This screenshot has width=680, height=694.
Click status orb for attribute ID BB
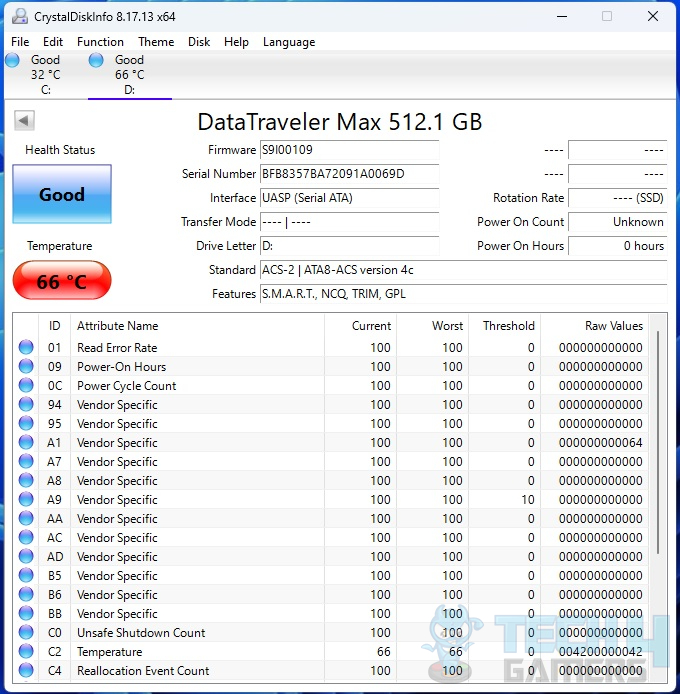[26, 613]
